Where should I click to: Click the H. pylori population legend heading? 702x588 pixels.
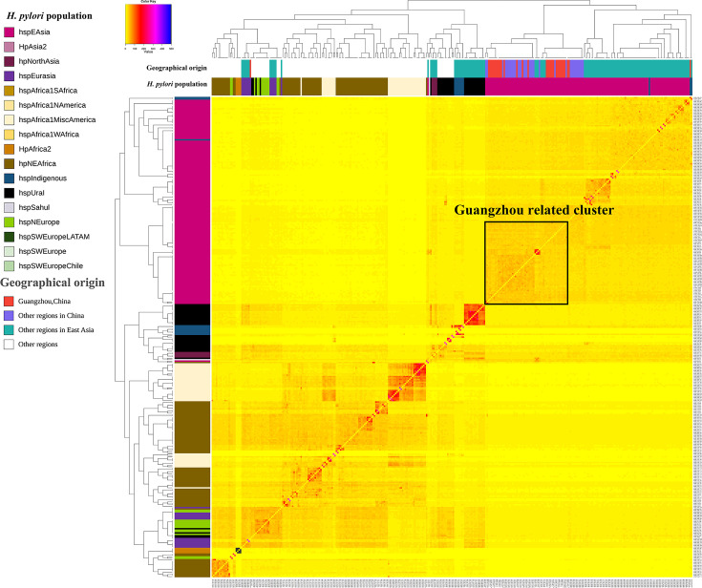tap(50, 16)
